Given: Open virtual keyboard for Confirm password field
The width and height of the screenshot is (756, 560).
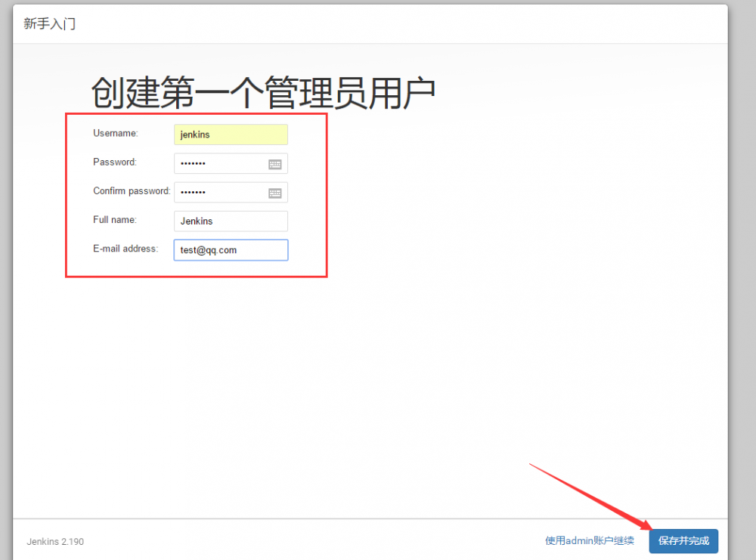Looking at the screenshot, I should click(276, 191).
